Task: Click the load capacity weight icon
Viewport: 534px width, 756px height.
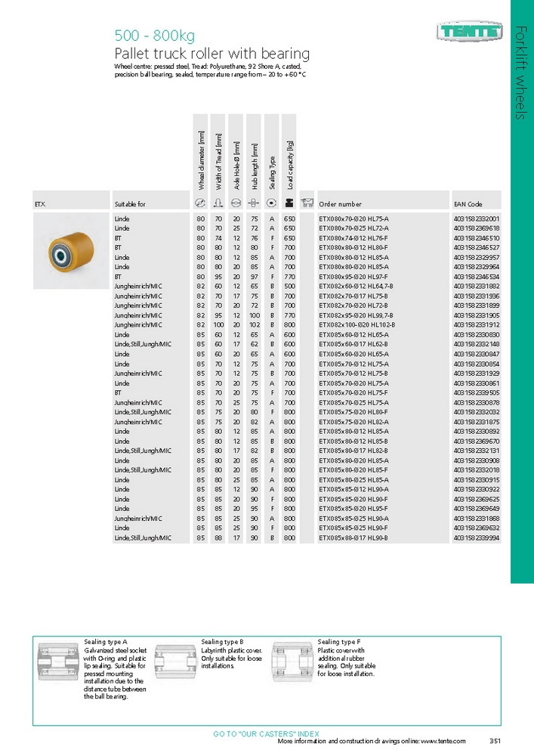Action: pos(289,203)
